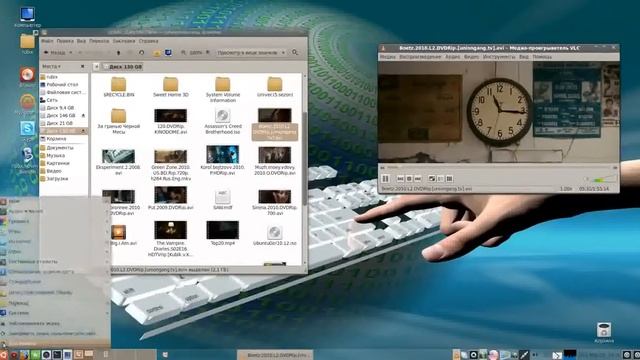Open Система entry in start menu
This screenshot has width=640, height=360.
[x=55, y=313]
